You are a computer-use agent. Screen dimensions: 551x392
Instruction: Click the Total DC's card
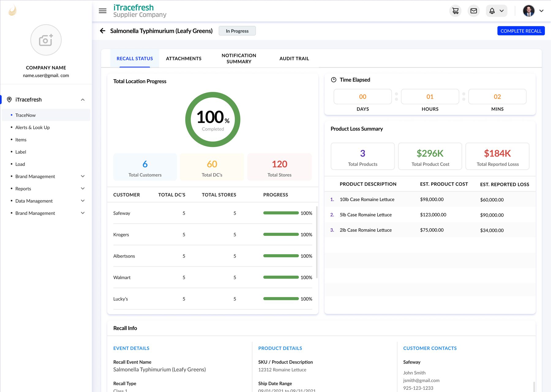pyautogui.click(x=212, y=167)
